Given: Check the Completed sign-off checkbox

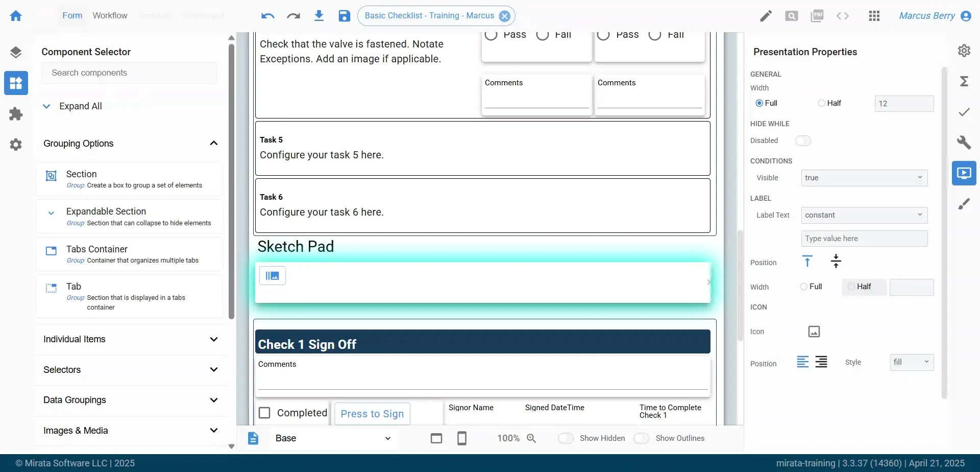Looking at the screenshot, I should click(264, 412).
